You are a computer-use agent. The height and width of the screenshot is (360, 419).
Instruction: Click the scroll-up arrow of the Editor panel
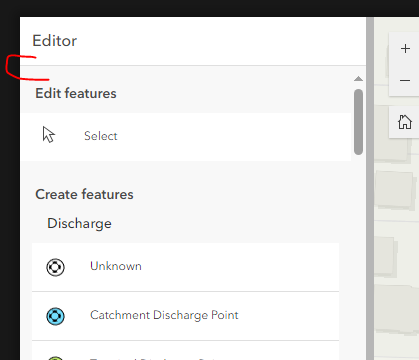[358, 79]
